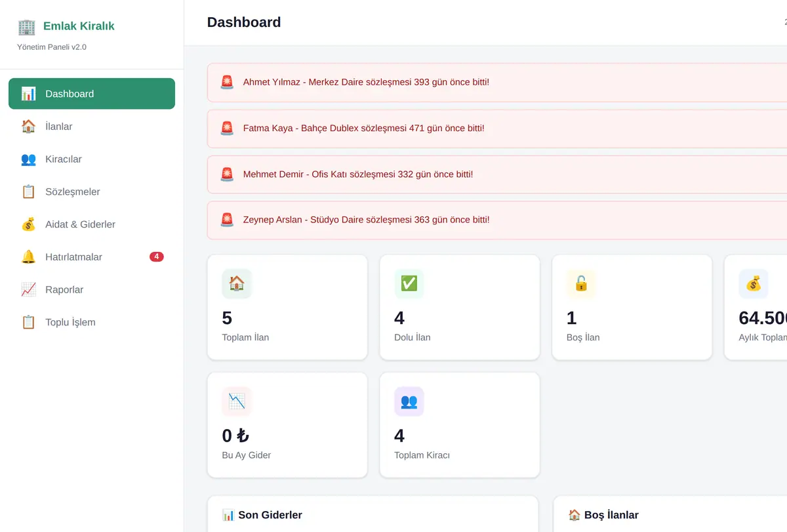The image size is (787, 532).
Task: Click the chart icon beside Raporlar
Action: coord(28,290)
